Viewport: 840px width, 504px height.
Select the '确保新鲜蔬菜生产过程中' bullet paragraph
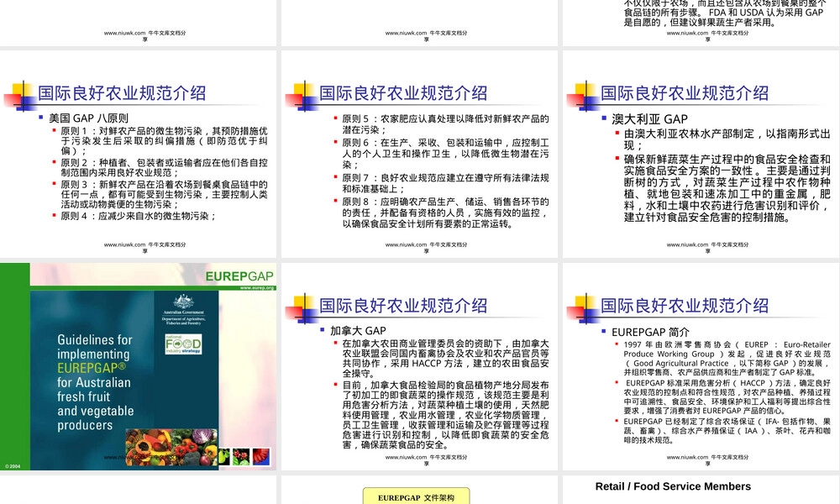click(727, 188)
